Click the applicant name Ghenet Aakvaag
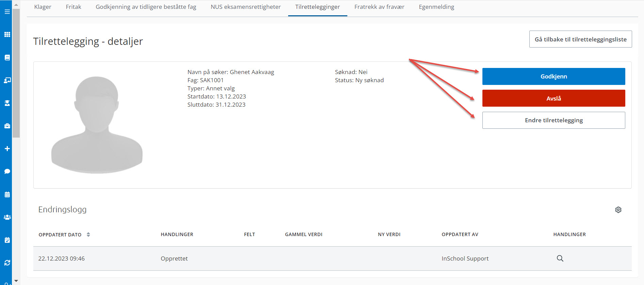This screenshot has width=644, height=285. 252,72
